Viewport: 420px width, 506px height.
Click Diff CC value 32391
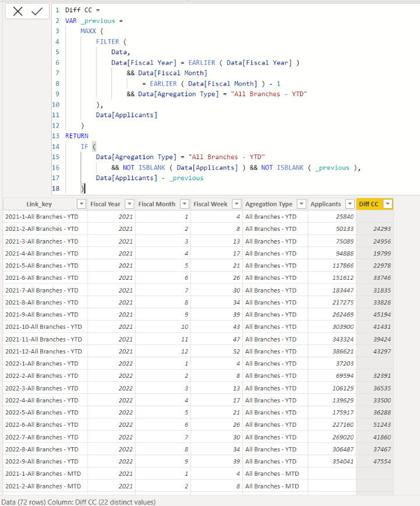coord(382,375)
